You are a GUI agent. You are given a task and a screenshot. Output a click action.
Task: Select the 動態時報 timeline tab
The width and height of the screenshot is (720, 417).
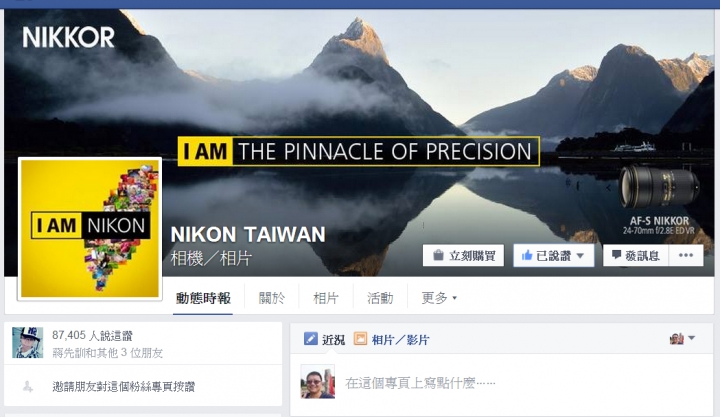point(203,298)
